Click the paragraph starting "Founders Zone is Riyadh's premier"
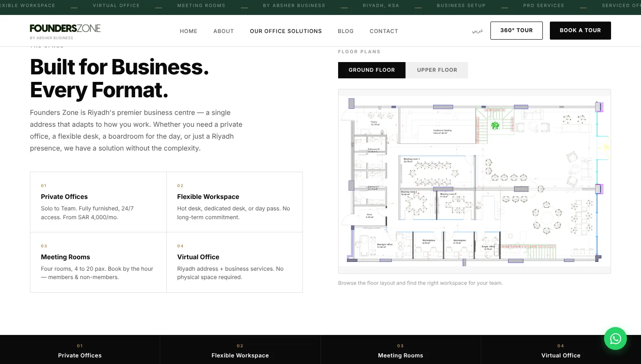641x364 pixels. pyautogui.click(x=136, y=130)
